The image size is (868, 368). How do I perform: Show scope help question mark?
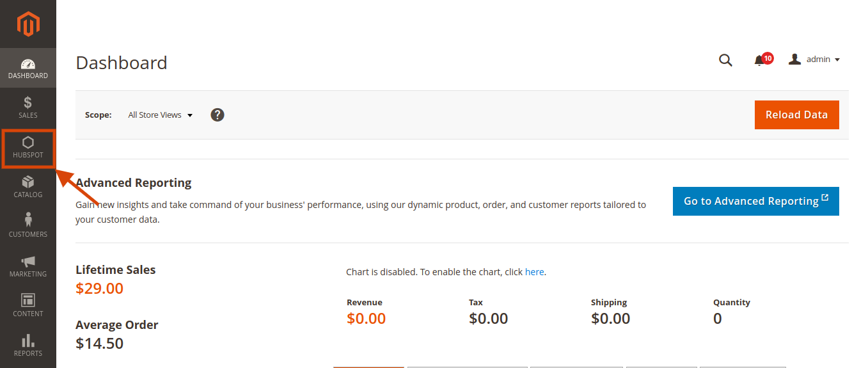(x=217, y=115)
